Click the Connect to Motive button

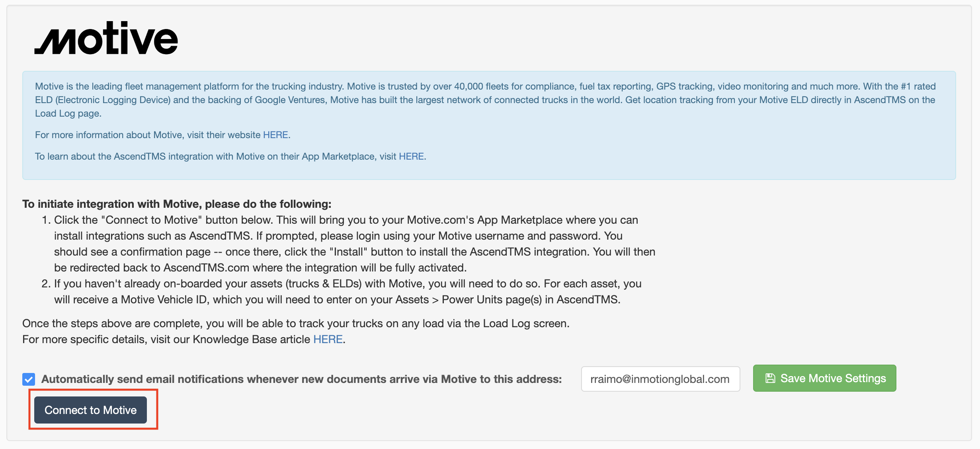coord(90,410)
